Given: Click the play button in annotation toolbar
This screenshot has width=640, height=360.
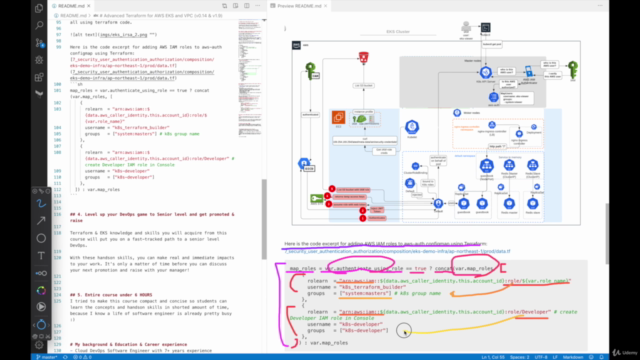Looking at the screenshot, I should (x=41, y=307).
